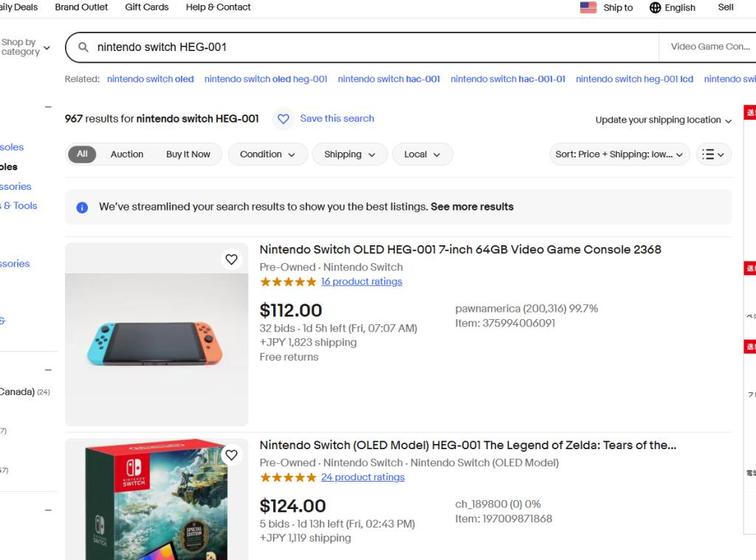Switch to Auction listings filter
The width and height of the screenshot is (756, 560).
click(127, 154)
